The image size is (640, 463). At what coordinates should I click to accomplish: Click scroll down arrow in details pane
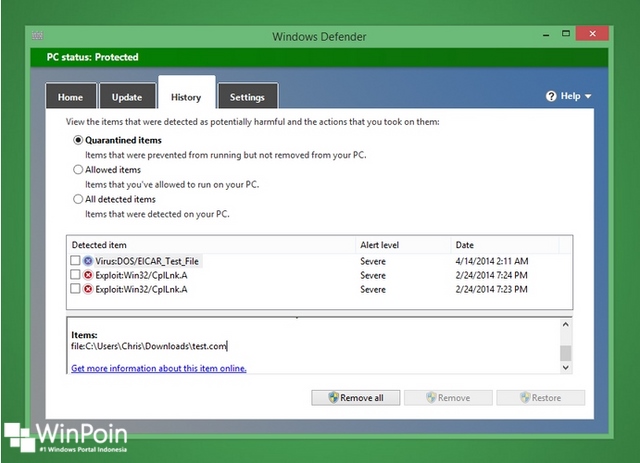click(x=565, y=368)
